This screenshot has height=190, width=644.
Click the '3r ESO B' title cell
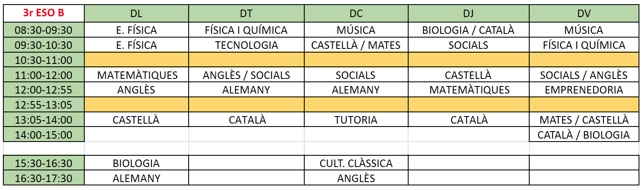44,13
